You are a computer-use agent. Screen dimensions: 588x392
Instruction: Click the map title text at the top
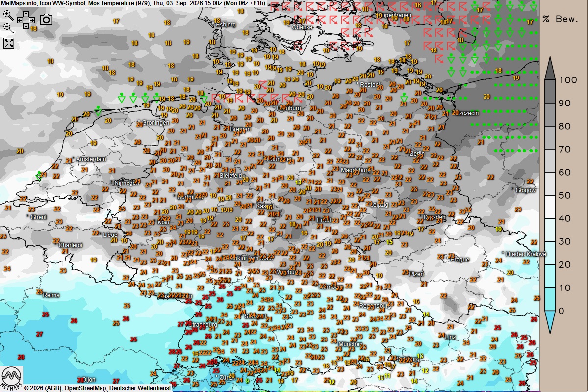pyautogui.click(x=133, y=3)
